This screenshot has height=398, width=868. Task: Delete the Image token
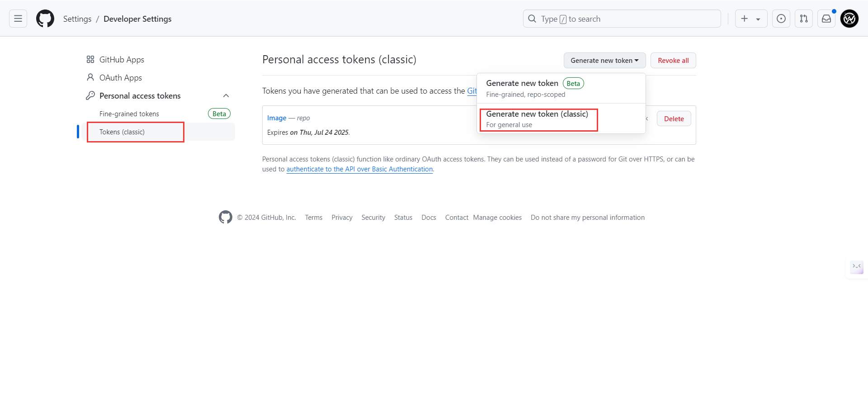(x=674, y=118)
